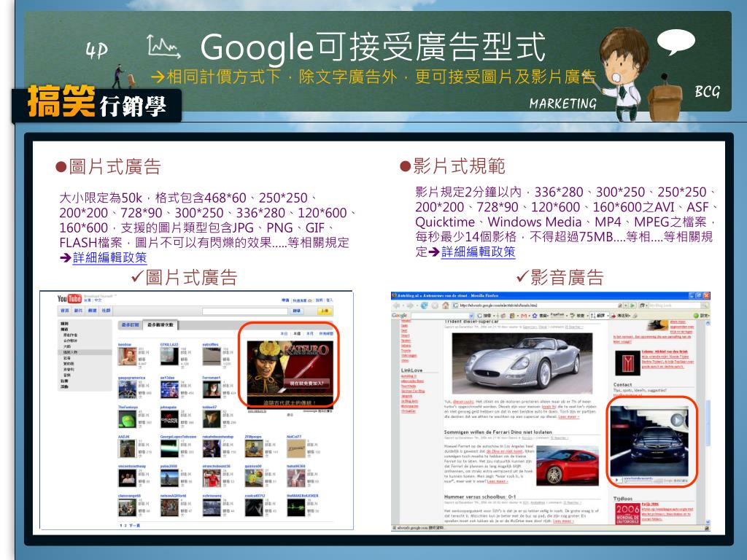Open the green TheFunkeys channel thumbnail
747x560 pixels.
pos(127,419)
